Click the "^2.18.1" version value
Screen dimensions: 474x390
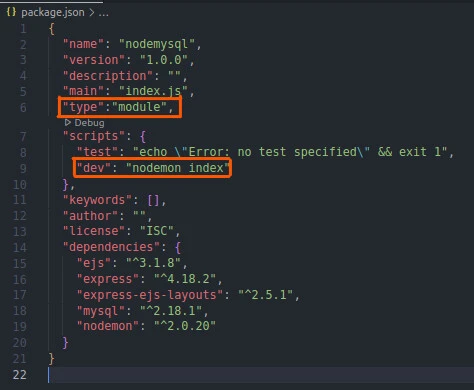coord(171,311)
